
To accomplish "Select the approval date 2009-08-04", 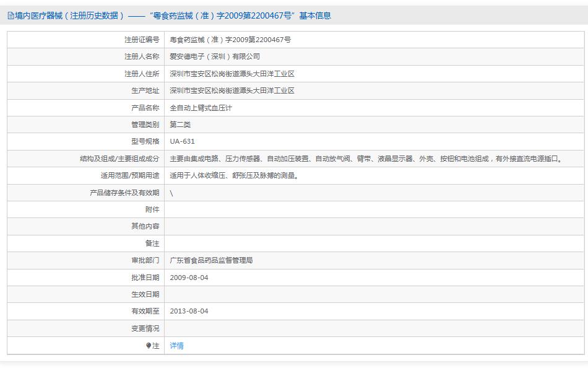I will [x=189, y=278].
